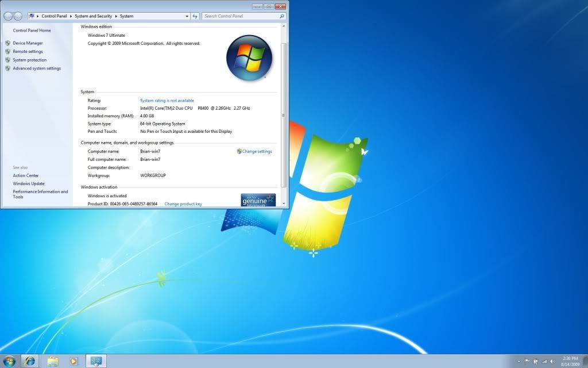The height and width of the screenshot is (368, 588).
Task: Click the Remote settings shield icon
Action: pyautogui.click(x=7, y=51)
